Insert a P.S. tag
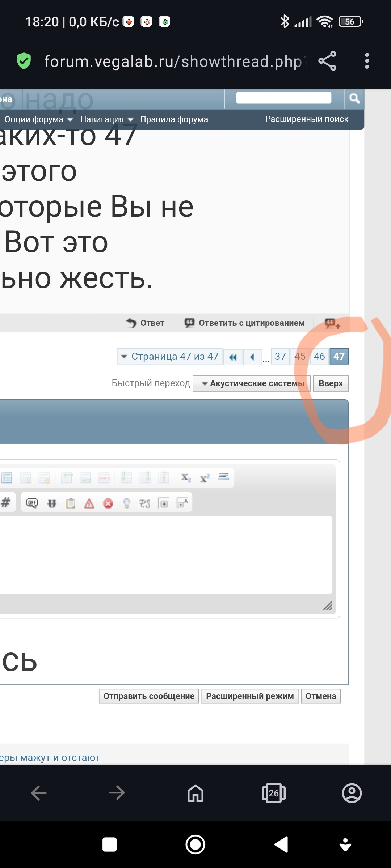The height and width of the screenshot is (868, 391). click(145, 503)
